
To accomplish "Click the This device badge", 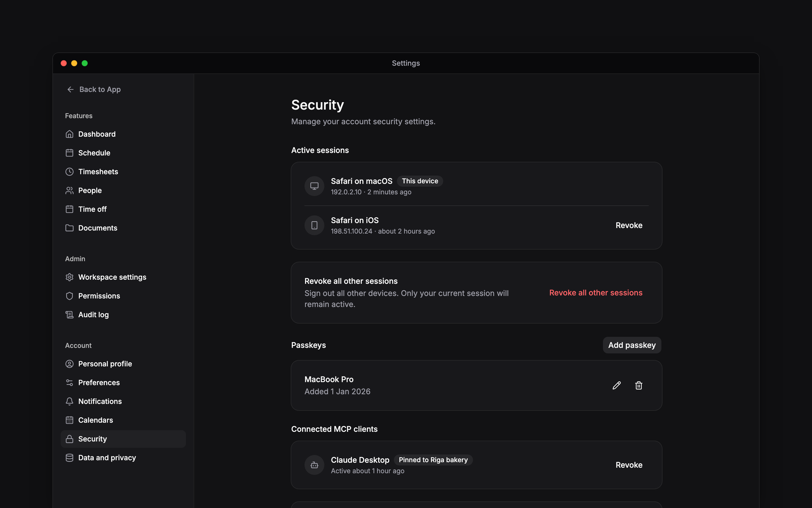I will pos(420,181).
